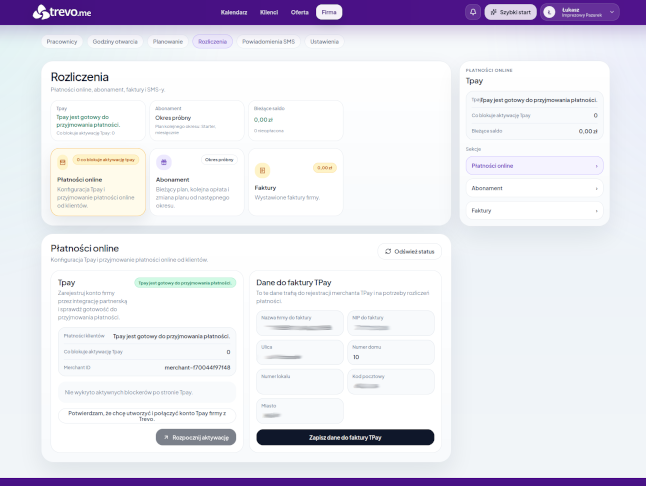This screenshot has width=646, height=486.
Task: Click the Szybki start button
Action: [510, 12]
